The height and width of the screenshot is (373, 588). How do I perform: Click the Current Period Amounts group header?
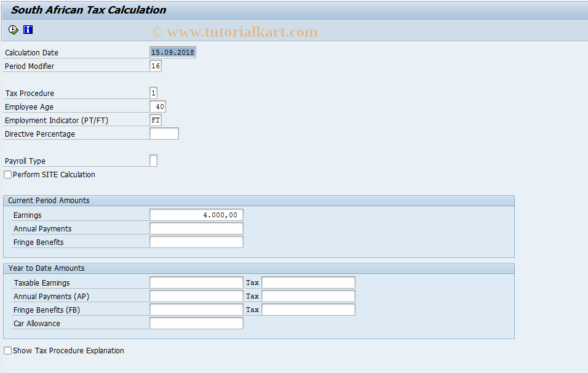coord(259,201)
